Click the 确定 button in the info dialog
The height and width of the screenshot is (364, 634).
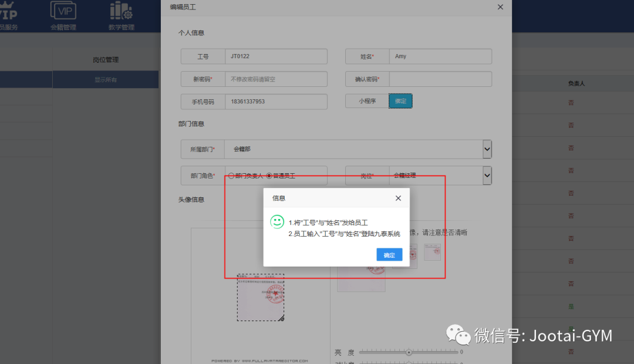(389, 255)
